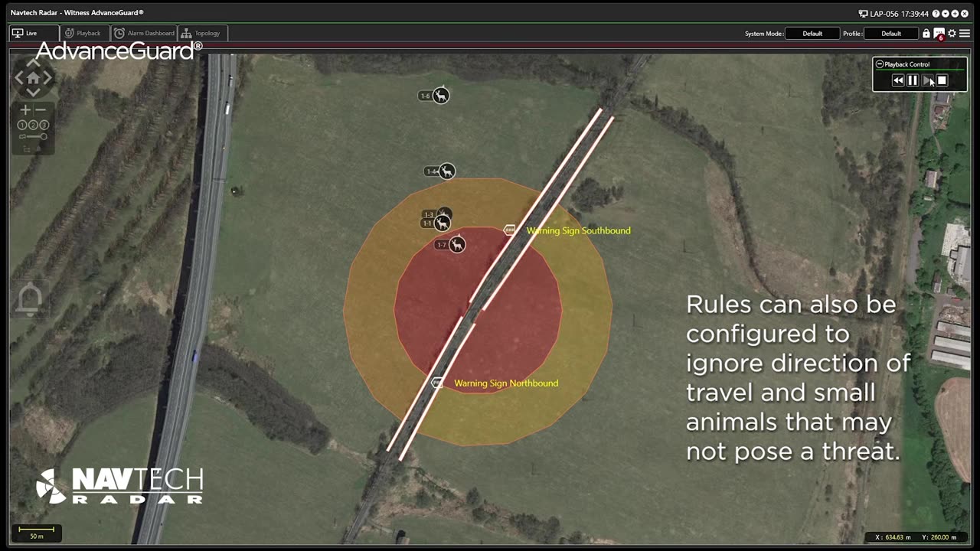This screenshot has height=551, width=980.
Task: Open the Profile Default dropdown
Action: pyautogui.click(x=891, y=34)
